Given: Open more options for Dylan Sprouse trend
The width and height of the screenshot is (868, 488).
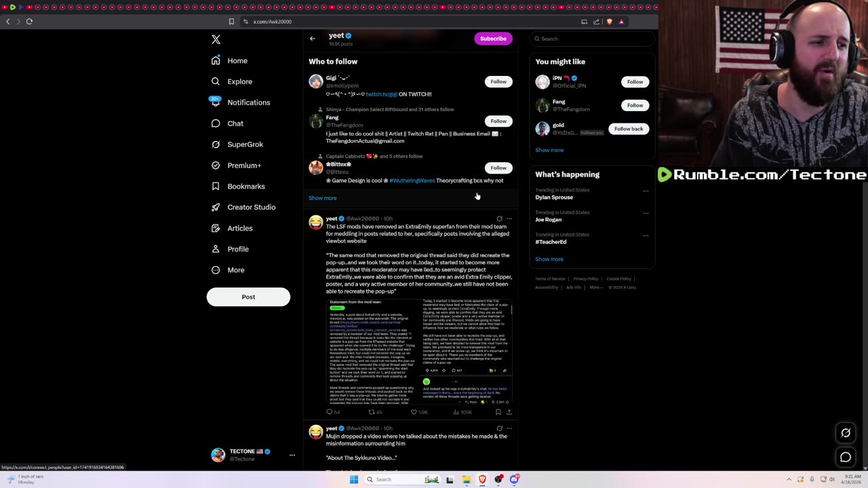Looking at the screenshot, I should 646,191.
